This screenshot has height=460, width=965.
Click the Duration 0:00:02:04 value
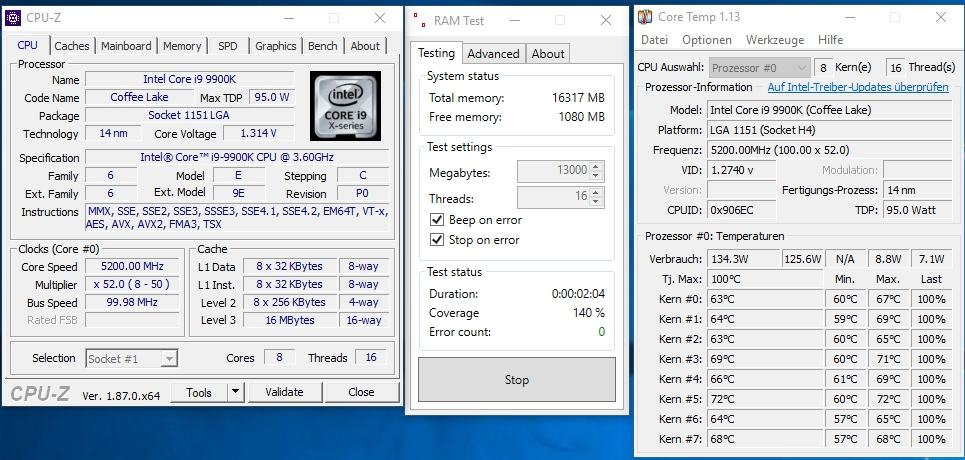579,294
